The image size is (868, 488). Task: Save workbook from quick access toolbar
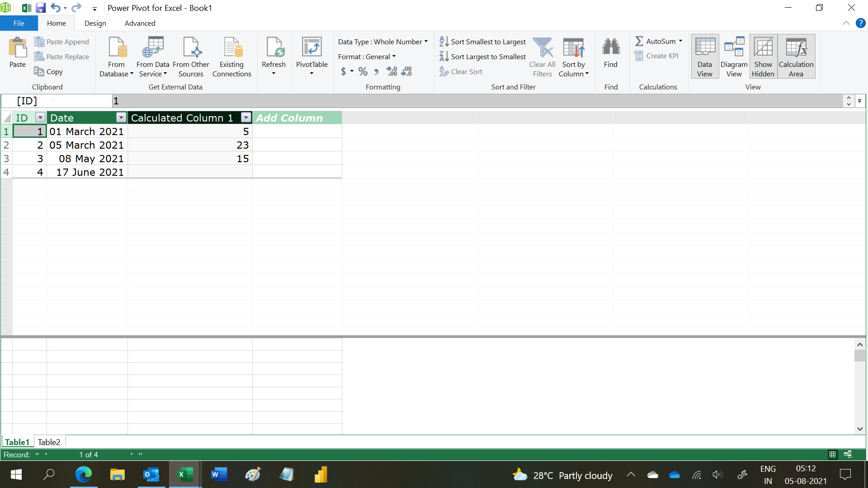pos(41,8)
